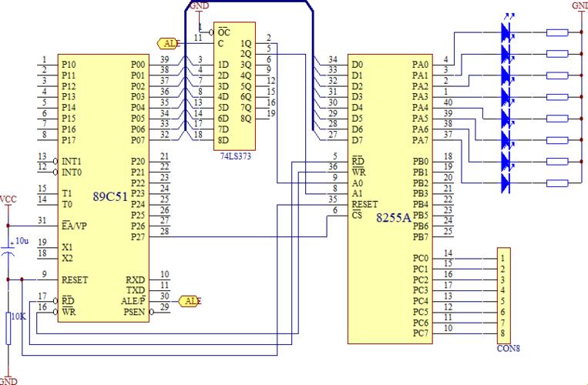Click the PB7 port pin label
This screenshot has height=385, width=588.
[x=420, y=237]
